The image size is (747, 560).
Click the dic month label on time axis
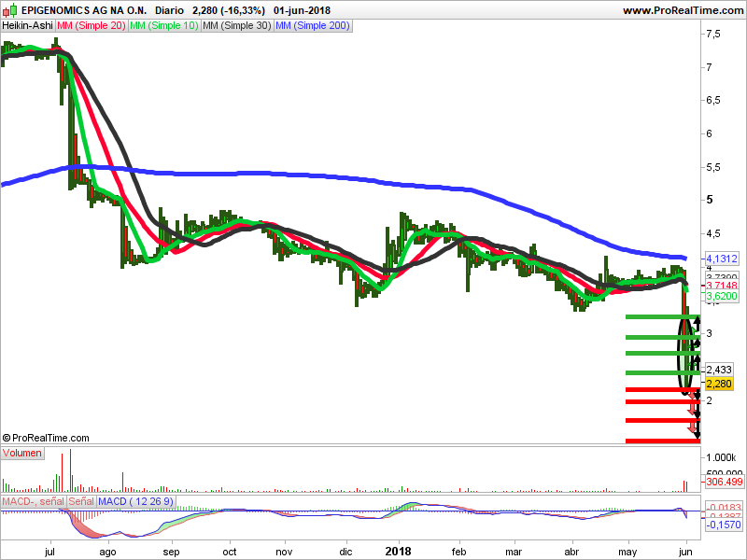(x=345, y=552)
